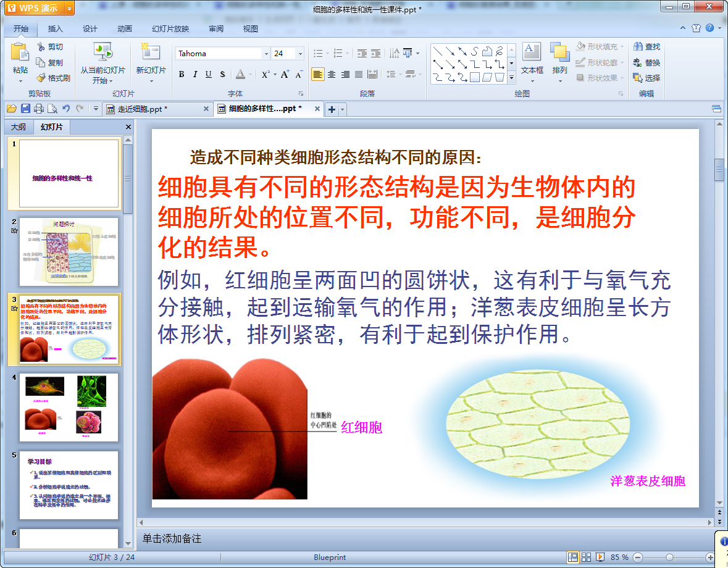Select slide 5 学习目标 thumbnail
Viewport: 728px width, 568px height.
pyautogui.click(x=69, y=485)
